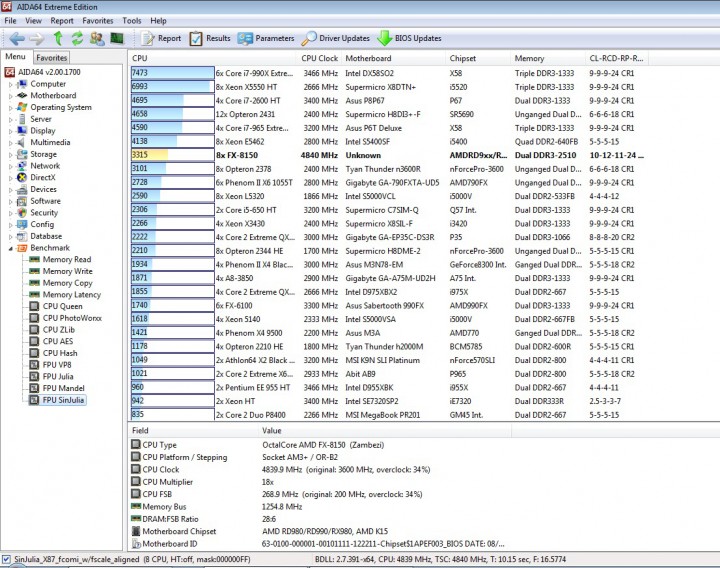Select the FPU SinJulia tree item

coord(63,400)
